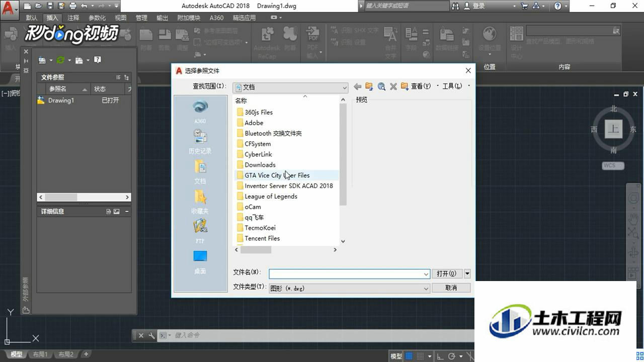
Task: Click the green Refresh icon in xref palette
Action: [x=60, y=60]
